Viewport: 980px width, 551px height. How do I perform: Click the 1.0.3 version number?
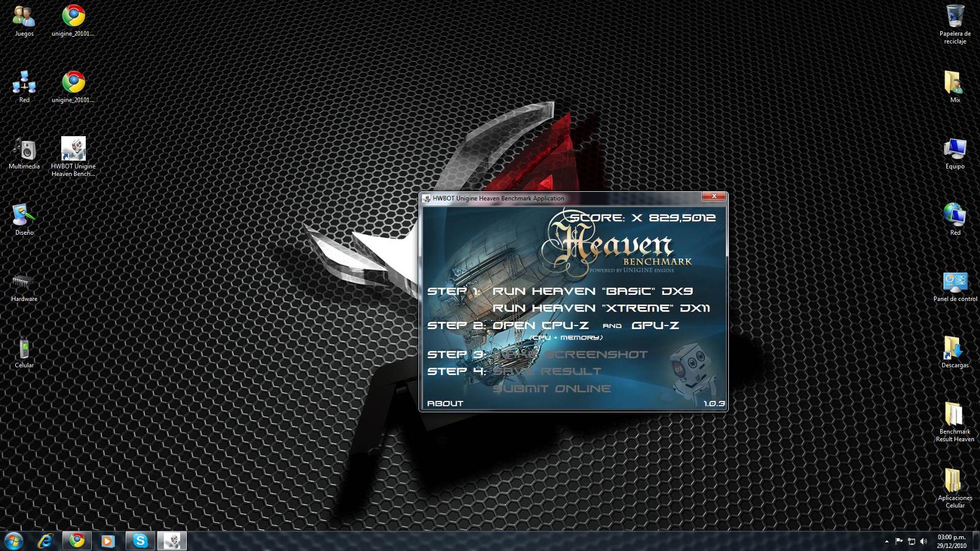pos(714,403)
